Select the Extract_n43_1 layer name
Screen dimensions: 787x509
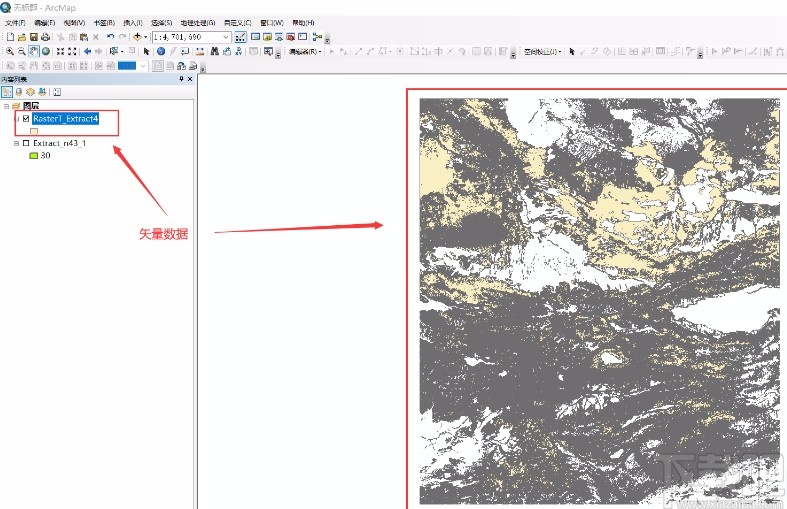pos(59,143)
